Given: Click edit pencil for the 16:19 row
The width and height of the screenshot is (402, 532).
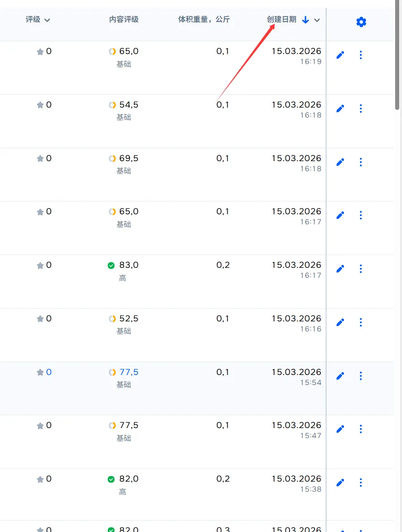Looking at the screenshot, I should point(340,55).
